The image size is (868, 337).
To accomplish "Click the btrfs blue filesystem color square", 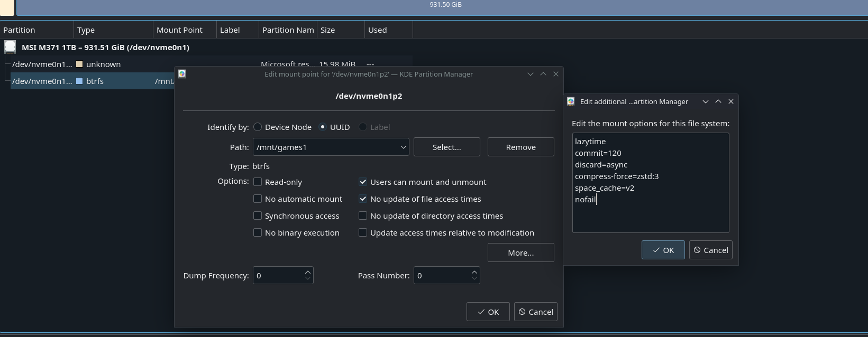I will coord(79,81).
